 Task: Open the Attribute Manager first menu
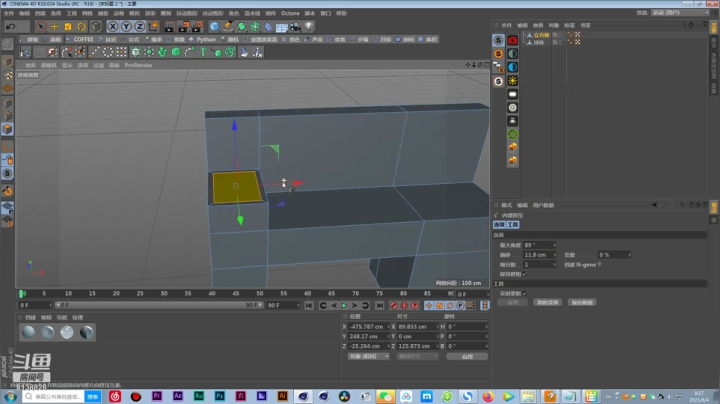pos(506,205)
